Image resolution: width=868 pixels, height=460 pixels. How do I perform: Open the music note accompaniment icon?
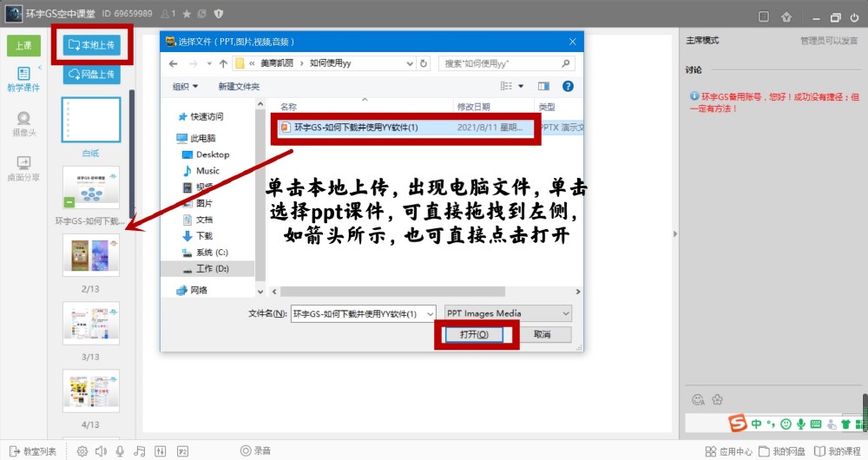(x=140, y=451)
